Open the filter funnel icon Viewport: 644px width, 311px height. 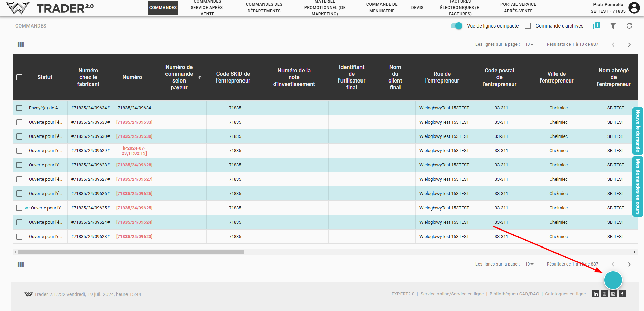[x=613, y=26]
